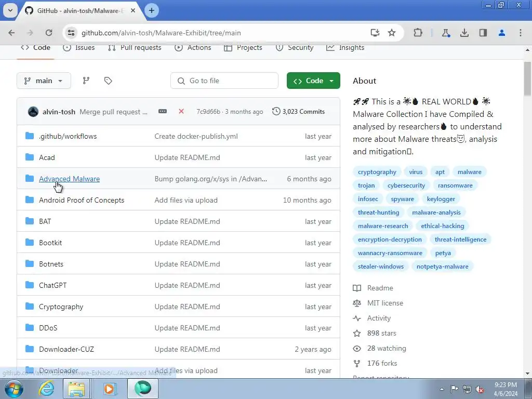Click the DDoS folder icon
Screen dimensions: 532x399
click(x=30, y=328)
